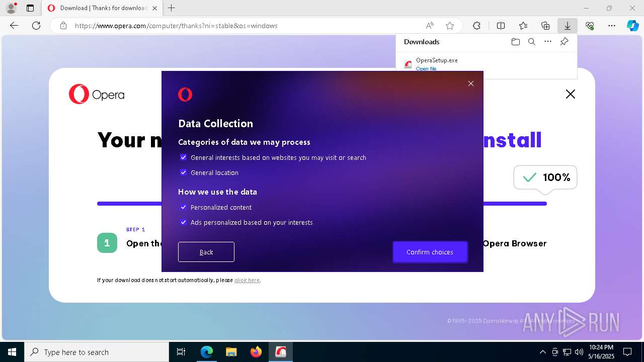The height and width of the screenshot is (362, 644).
Task: Toggle Split screen view
Action: (x=501, y=26)
